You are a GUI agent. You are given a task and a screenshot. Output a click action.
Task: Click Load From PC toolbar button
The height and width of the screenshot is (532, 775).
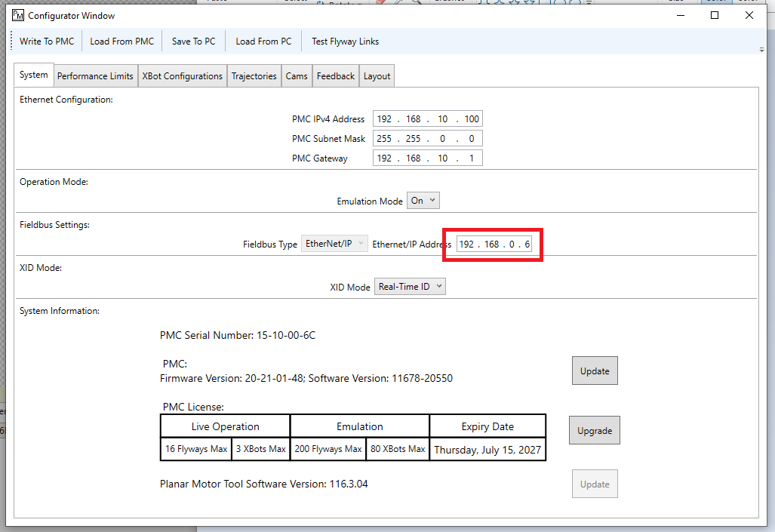coord(263,42)
